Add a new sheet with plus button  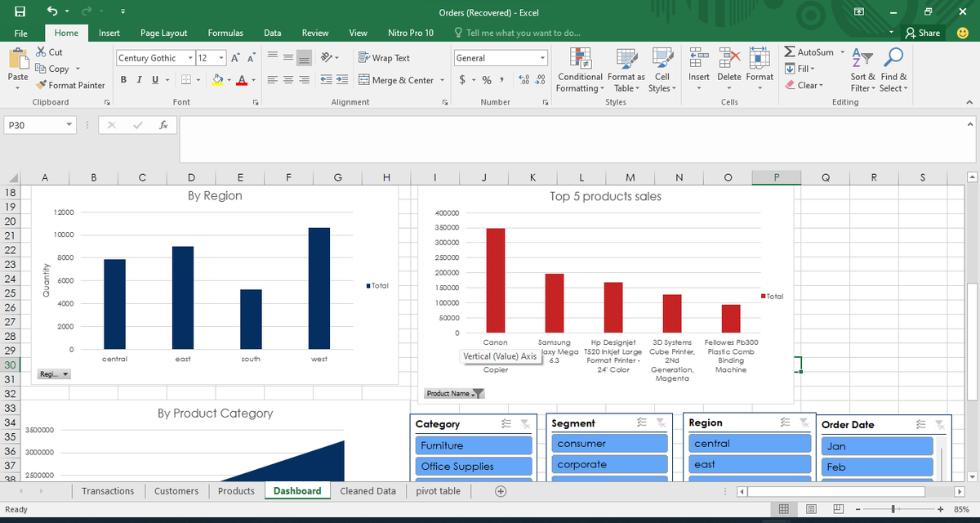501,491
